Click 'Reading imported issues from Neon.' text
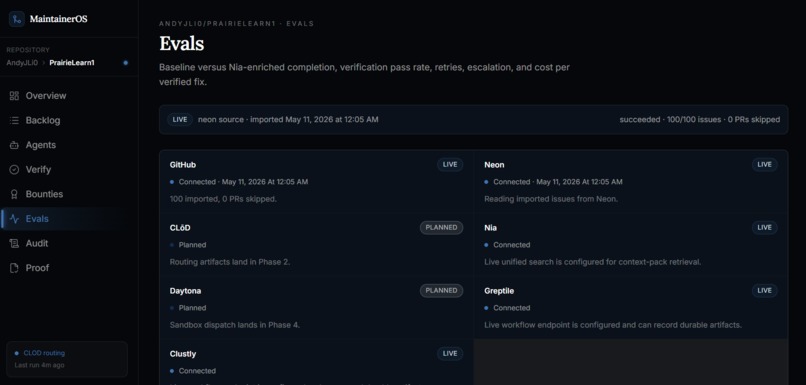The height and width of the screenshot is (385, 806). [551, 199]
